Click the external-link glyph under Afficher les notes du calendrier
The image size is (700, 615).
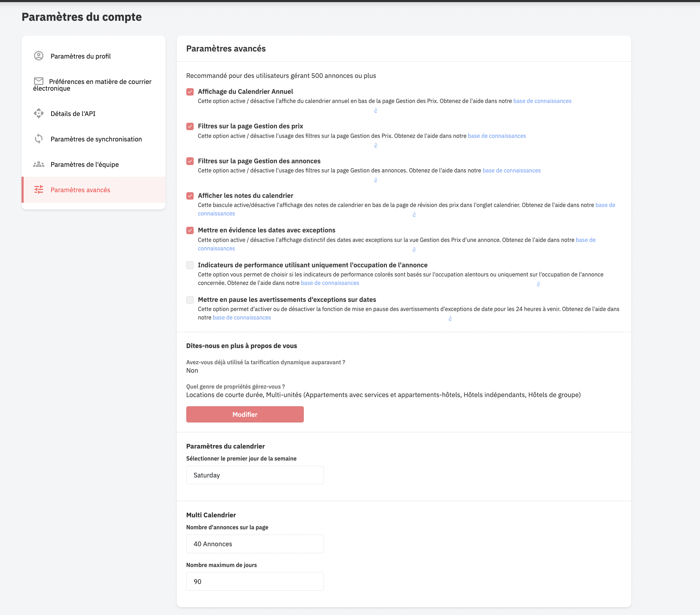tap(414, 215)
